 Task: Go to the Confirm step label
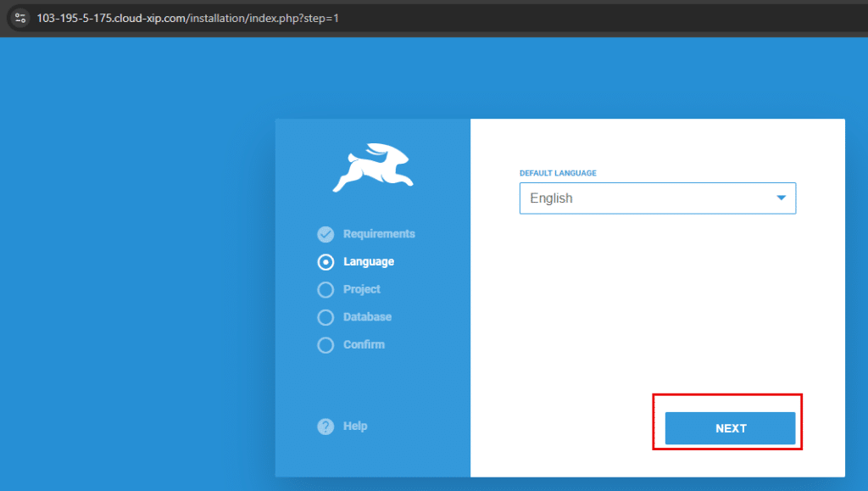[x=364, y=345]
